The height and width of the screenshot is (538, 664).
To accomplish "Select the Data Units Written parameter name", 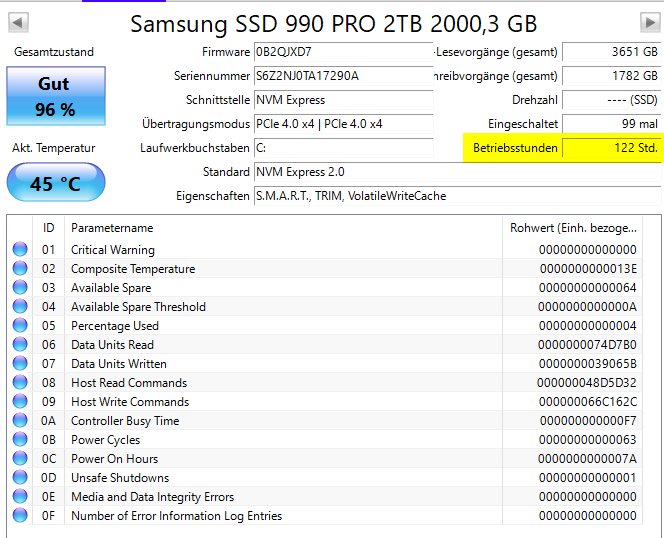I will tap(119, 364).
